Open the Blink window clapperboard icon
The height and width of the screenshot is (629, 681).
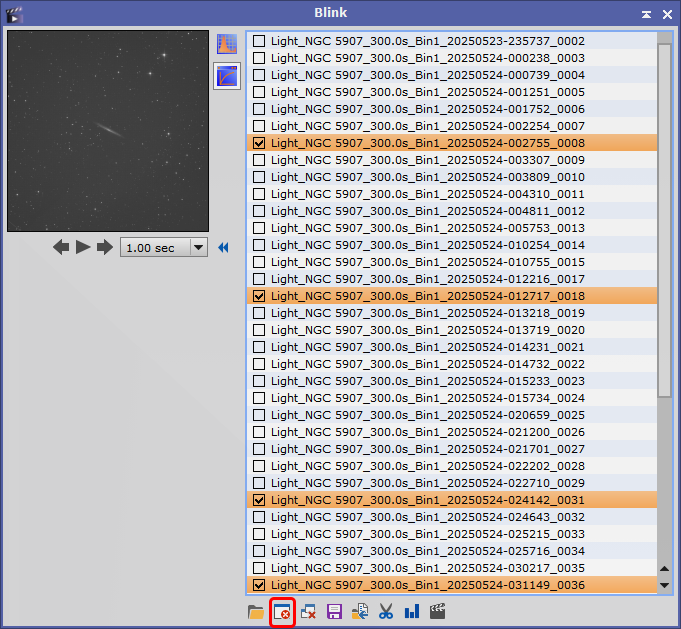[14, 14]
